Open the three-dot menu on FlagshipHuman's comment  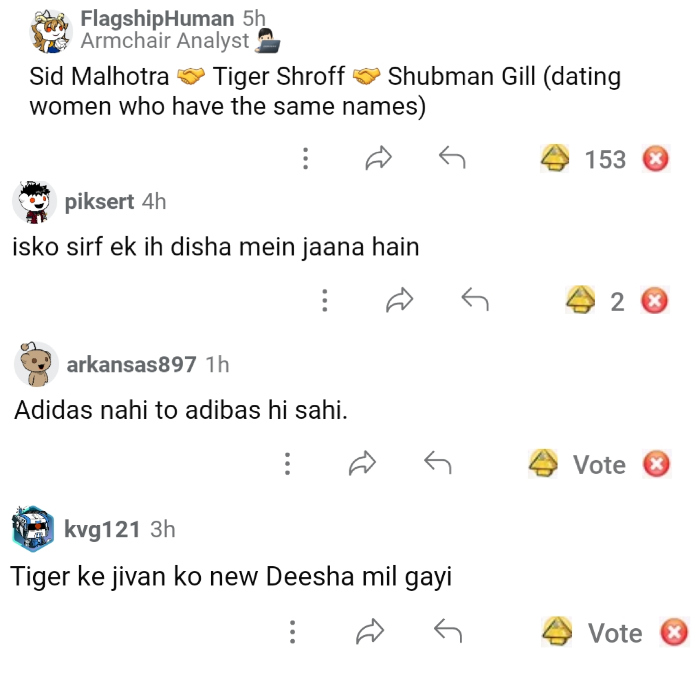(x=305, y=159)
